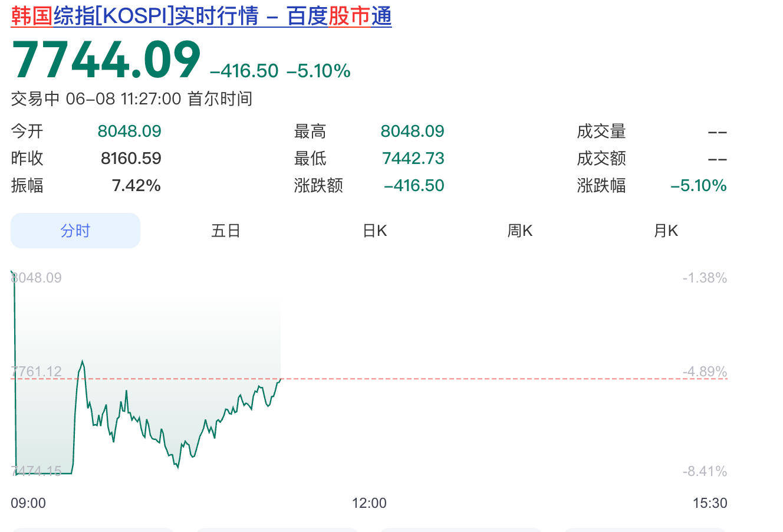Viewport: 783px width, 532px height.
Task: Click the 涨跌额 value -416.50
Action: click(x=414, y=185)
